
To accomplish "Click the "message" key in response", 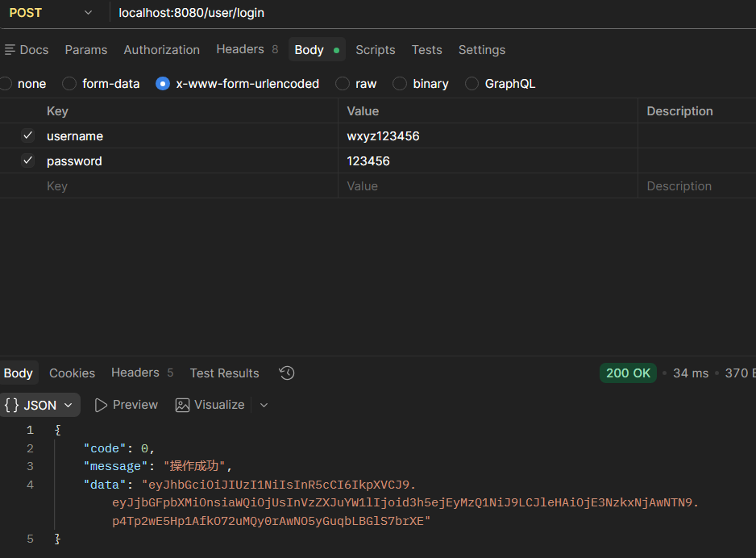I will [116, 466].
